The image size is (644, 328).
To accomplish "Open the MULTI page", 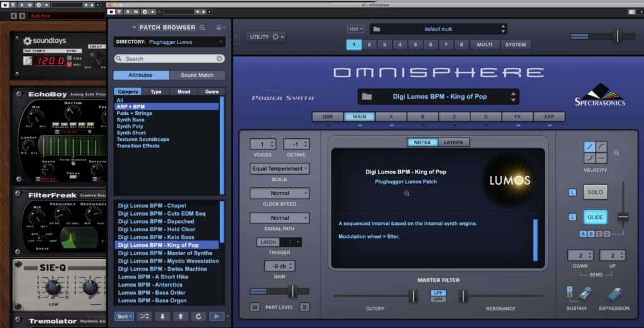I will point(485,45).
